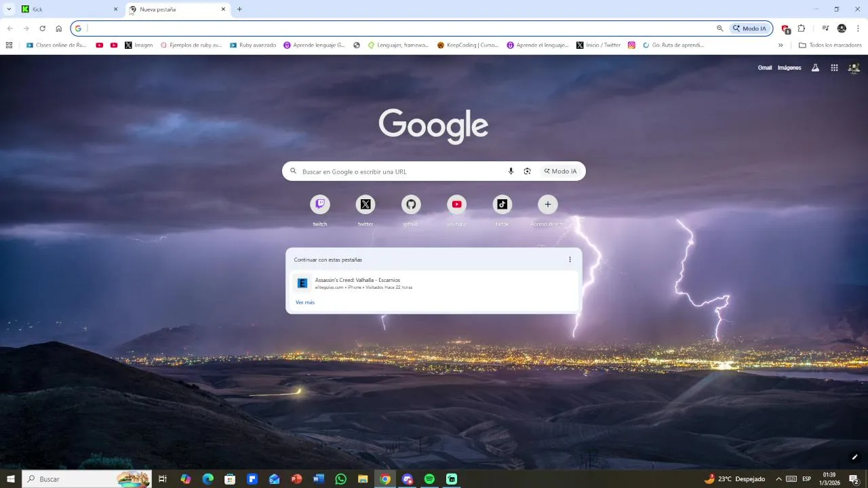
Task: Open the Windows Start menu
Action: [x=10, y=479]
